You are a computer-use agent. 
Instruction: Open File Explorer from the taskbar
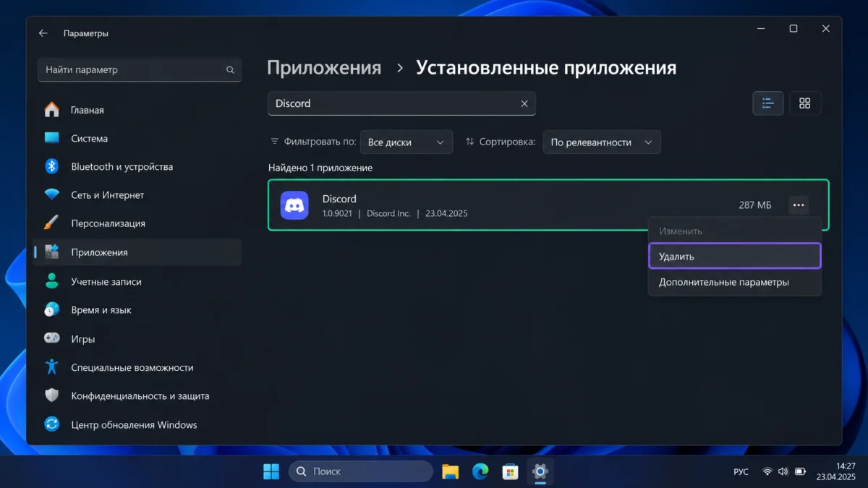(x=451, y=471)
